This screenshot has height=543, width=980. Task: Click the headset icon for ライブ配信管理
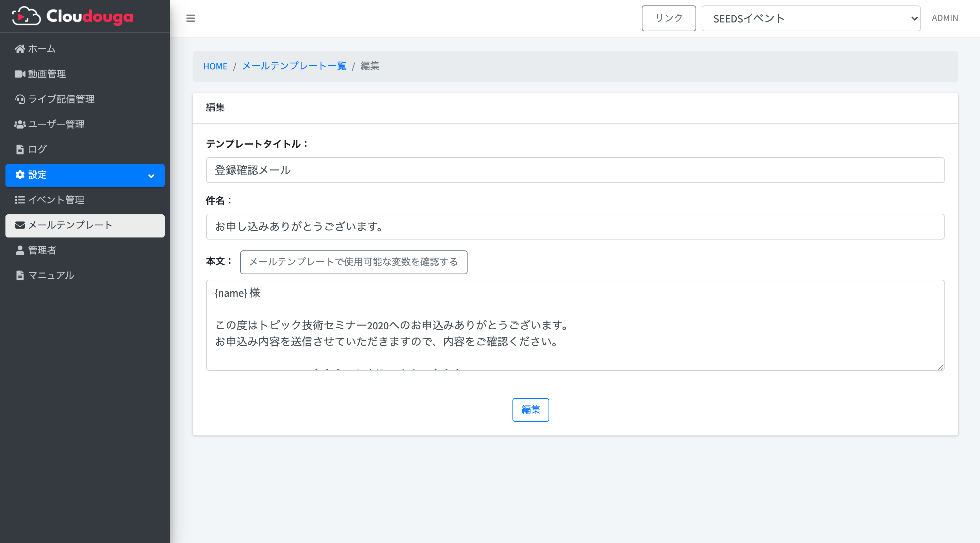[20, 99]
